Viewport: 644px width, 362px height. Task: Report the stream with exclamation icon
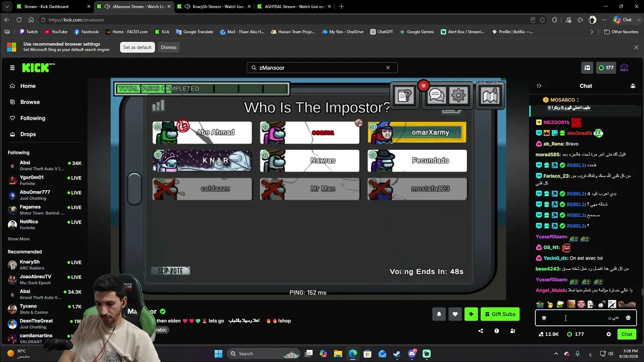497,331
